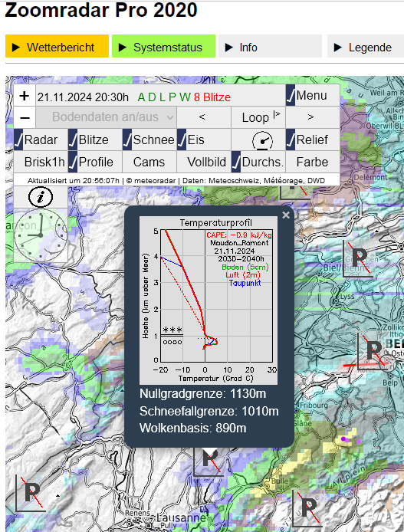Step to next radar frame
The image size is (404, 532).
312,117
